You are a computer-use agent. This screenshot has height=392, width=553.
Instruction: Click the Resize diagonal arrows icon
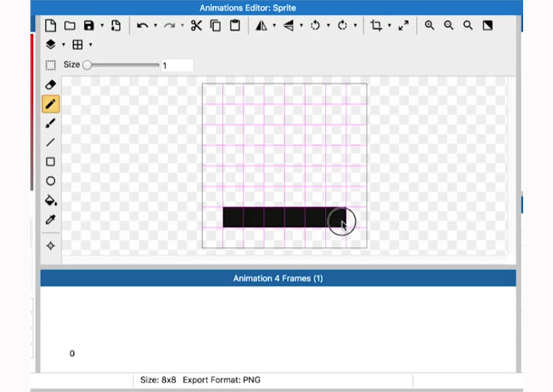pos(404,25)
